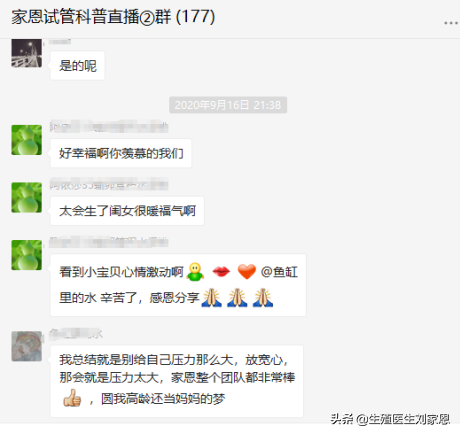Select the '好幸福啊你羡慕的我们' message
The image size is (460, 435).
pos(121,153)
